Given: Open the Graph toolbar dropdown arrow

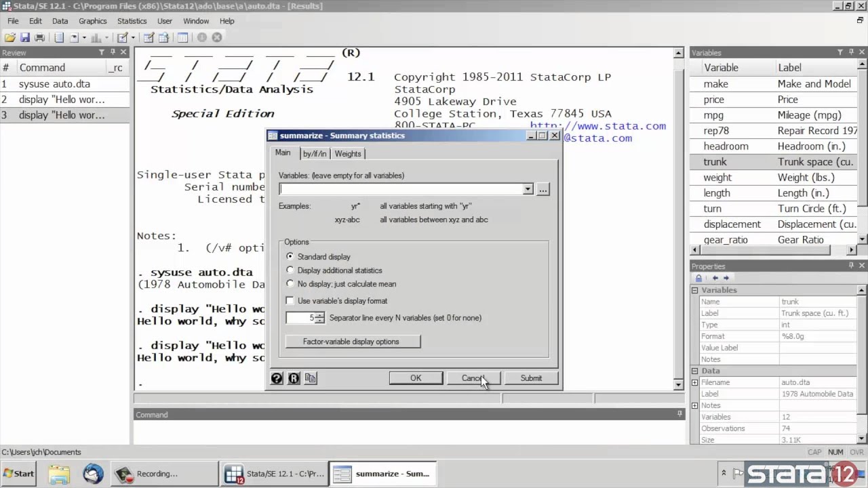Looking at the screenshot, I should click(x=107, y=37).
